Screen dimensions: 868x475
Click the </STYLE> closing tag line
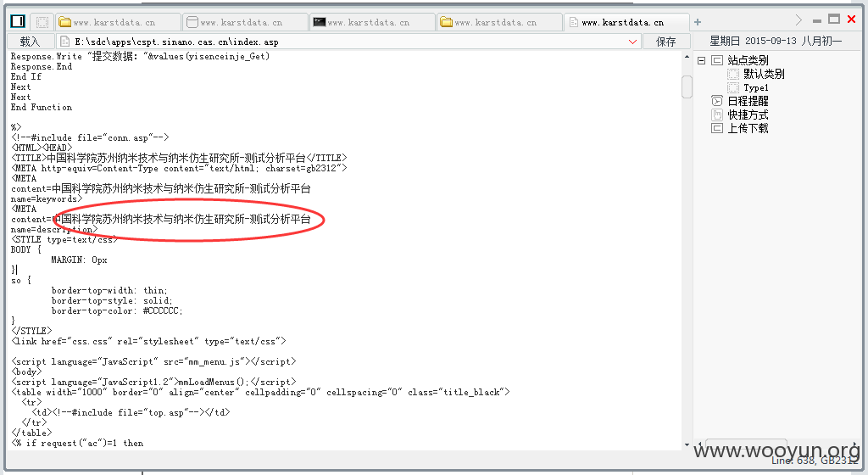[x=31, y=331]
